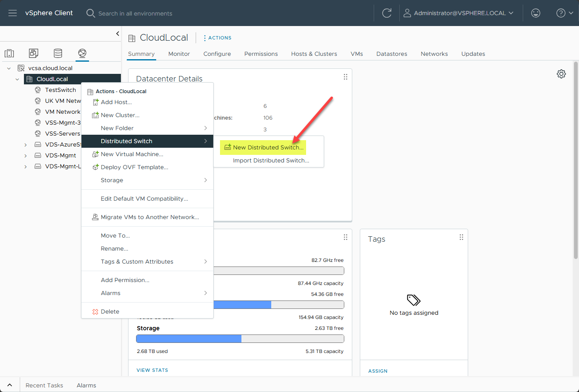The height and width of the screenshot is (392, 579).
Task: Click the Delete red X icon
Action: pos(95,311)
